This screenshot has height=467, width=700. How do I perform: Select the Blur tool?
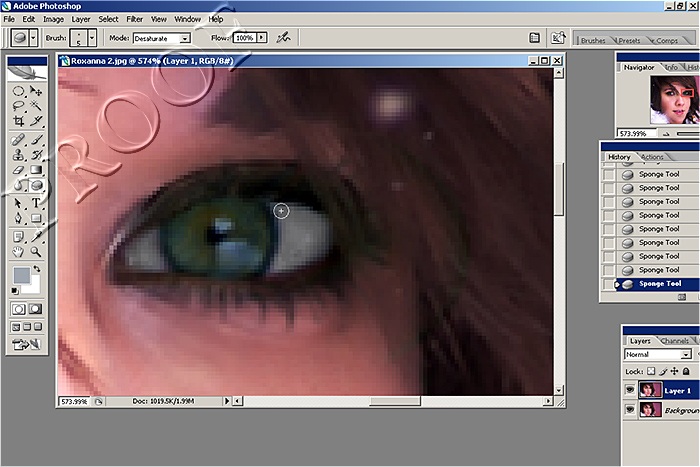click(18, 185)
